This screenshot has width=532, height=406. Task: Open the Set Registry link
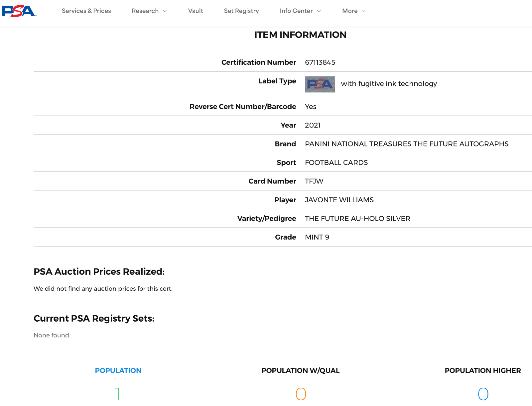click(x=241, y=11)
